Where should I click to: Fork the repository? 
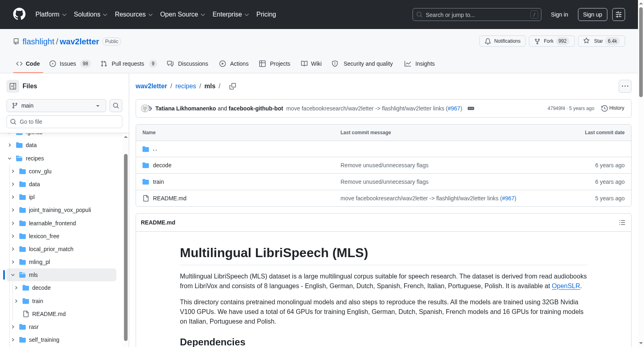(551, 41)
